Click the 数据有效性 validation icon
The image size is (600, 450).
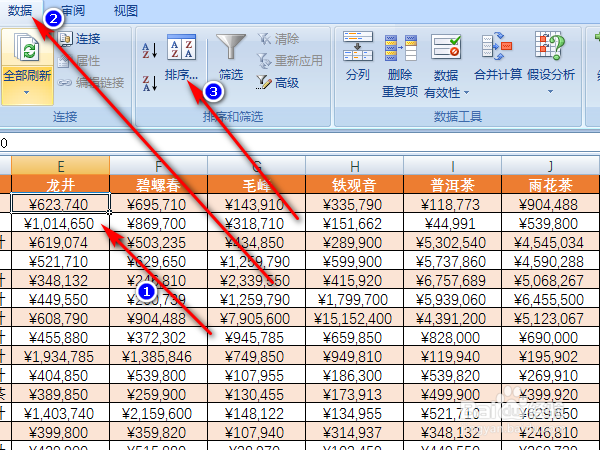pyautogui.click(x=446, y=47)
